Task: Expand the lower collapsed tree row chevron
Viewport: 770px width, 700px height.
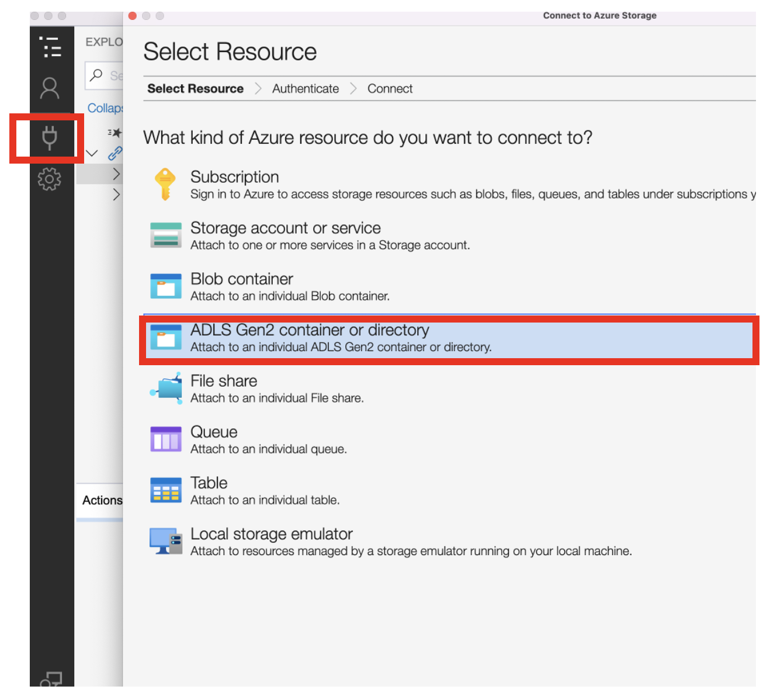Action: pyautogui.click(x=116, y=195)
